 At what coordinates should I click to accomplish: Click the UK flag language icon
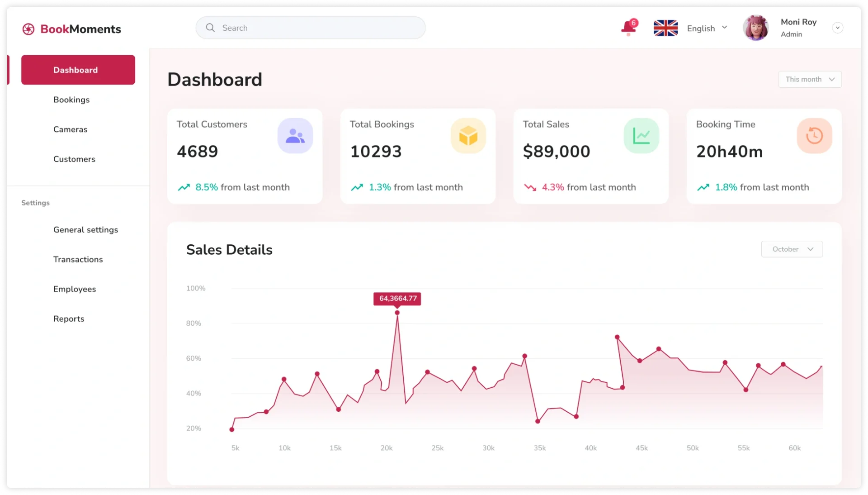click(x=665, y=28)
